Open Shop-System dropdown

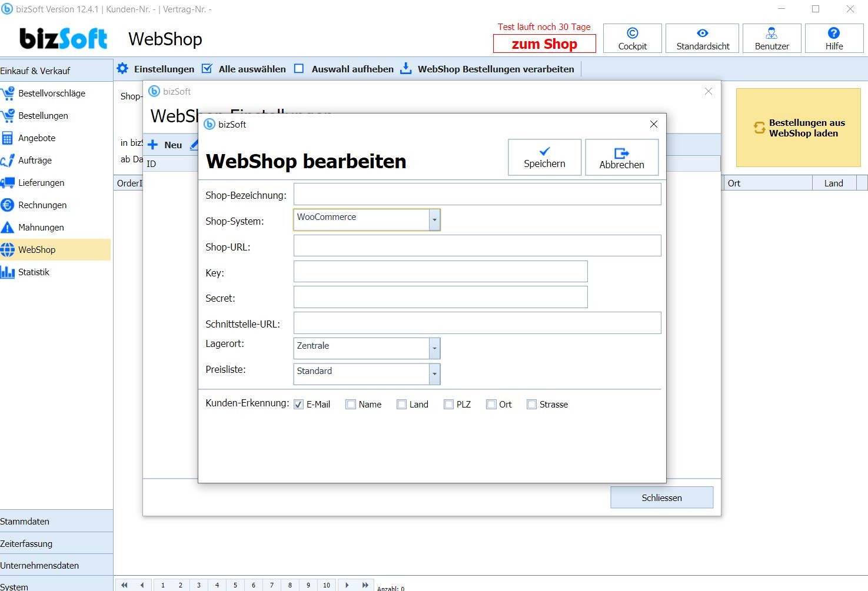point(434,220)
